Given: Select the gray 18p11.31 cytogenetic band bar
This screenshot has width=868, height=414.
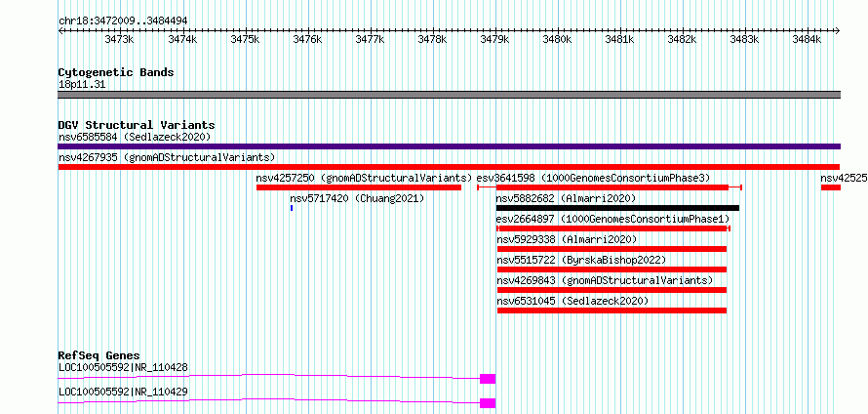Looking at the screenshot, I should (449, 95).
